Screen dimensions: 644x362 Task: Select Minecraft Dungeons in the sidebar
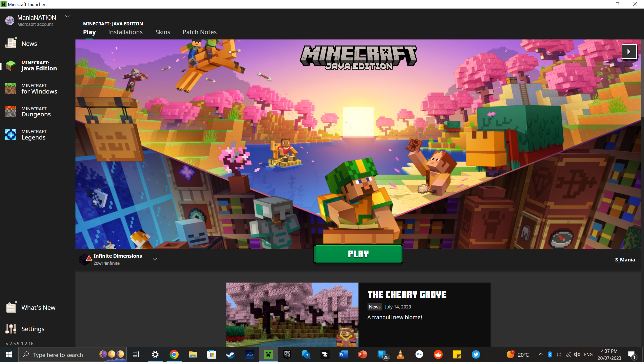(x=36, y=112)
